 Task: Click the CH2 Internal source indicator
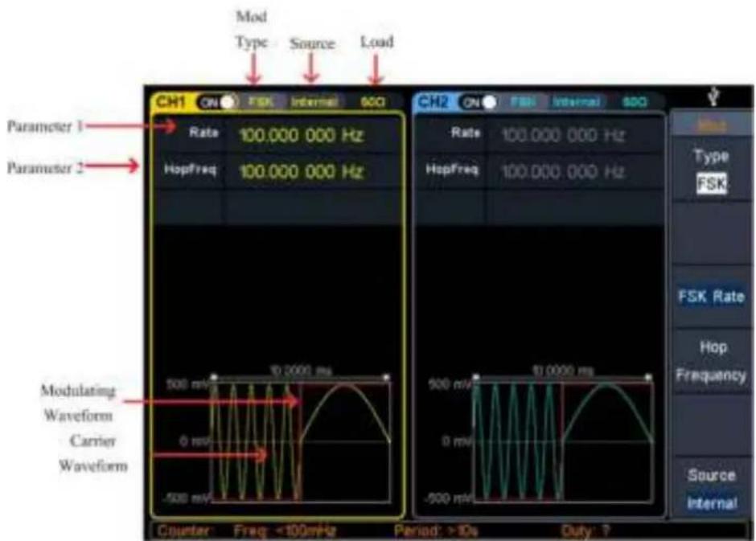coord(576,102)
